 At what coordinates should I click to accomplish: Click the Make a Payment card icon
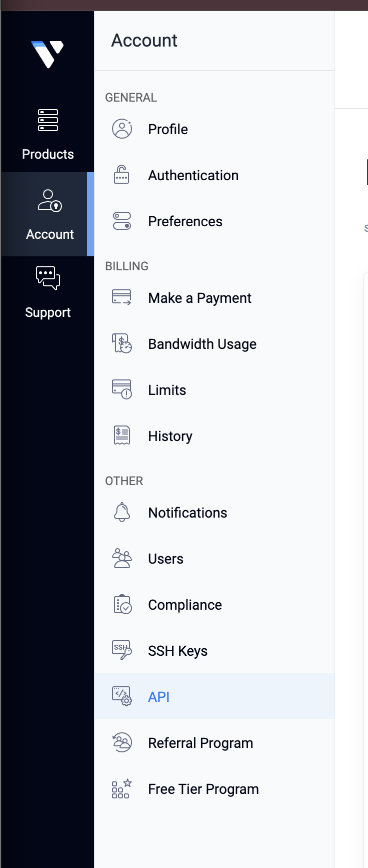[121, 297]
